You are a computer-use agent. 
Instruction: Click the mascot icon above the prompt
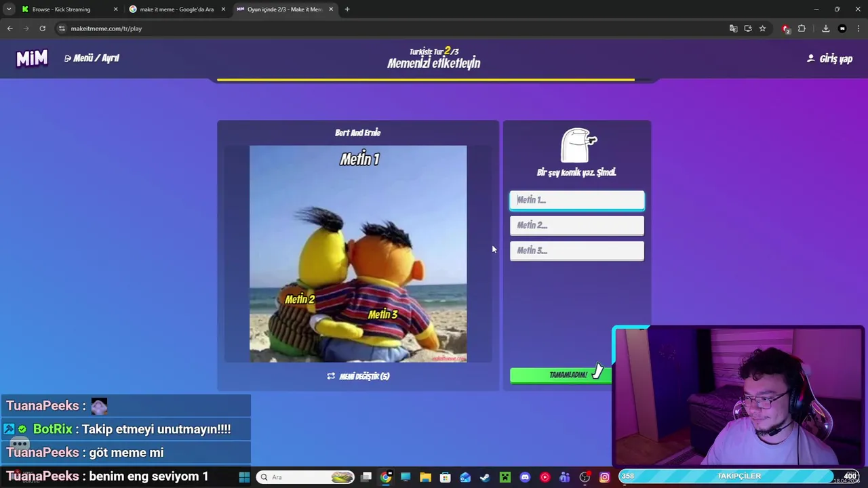578,145
